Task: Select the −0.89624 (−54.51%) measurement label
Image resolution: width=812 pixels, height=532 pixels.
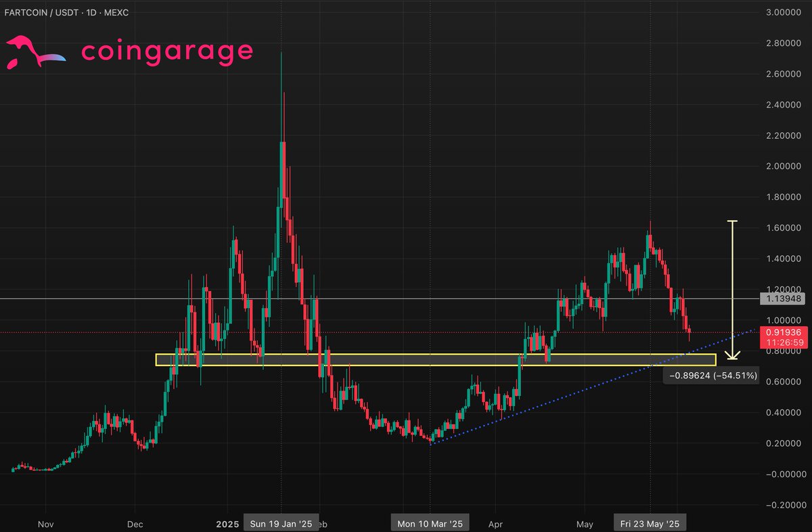Action: coord(711,375)
